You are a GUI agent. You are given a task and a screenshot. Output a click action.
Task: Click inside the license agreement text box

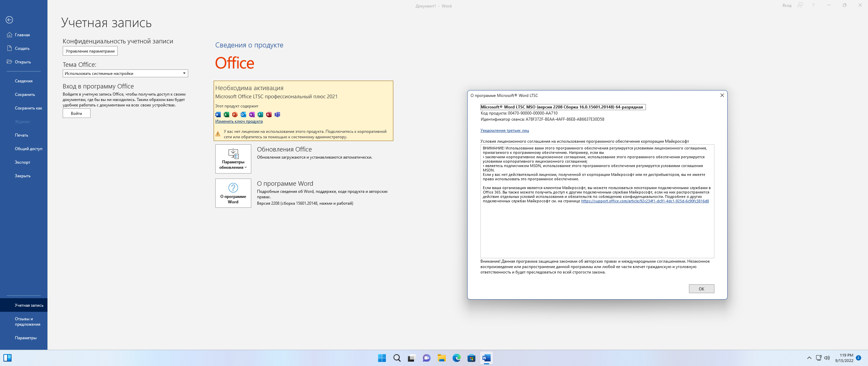[597, 201]
